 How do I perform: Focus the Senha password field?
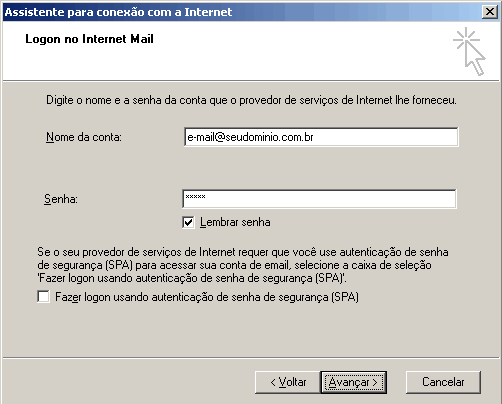320,199
